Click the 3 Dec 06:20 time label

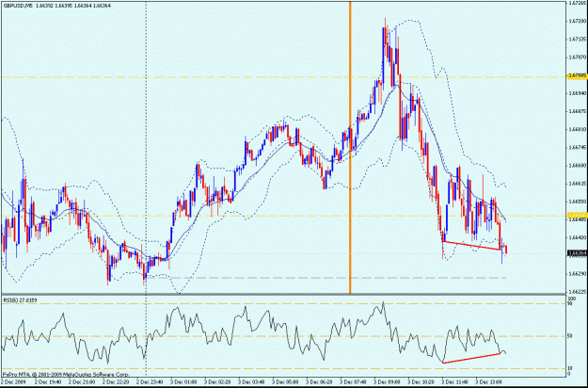point(320,382)
